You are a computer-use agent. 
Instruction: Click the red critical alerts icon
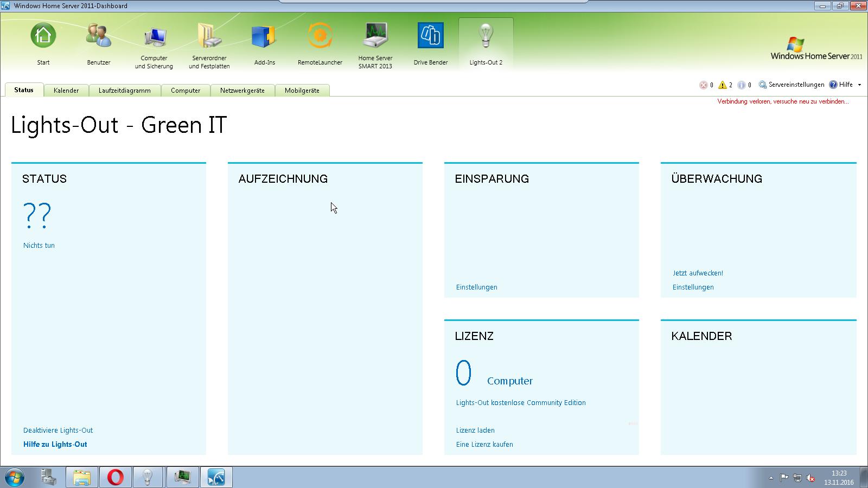(704, 85)
